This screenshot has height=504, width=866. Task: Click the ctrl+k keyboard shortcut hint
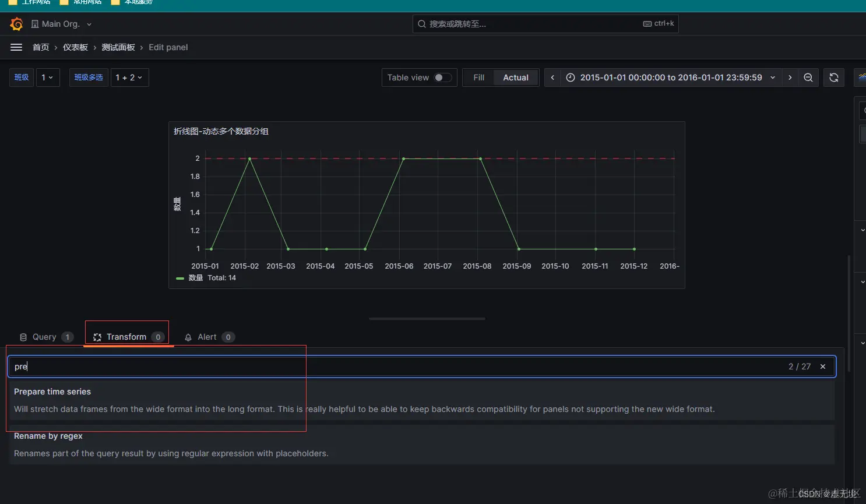click(x=659, y=24)
